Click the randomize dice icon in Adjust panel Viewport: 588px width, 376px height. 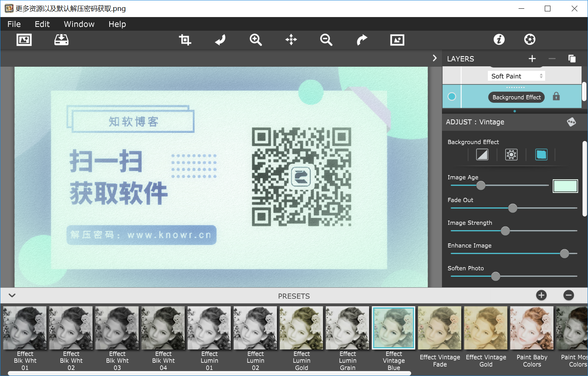point(571,122)
